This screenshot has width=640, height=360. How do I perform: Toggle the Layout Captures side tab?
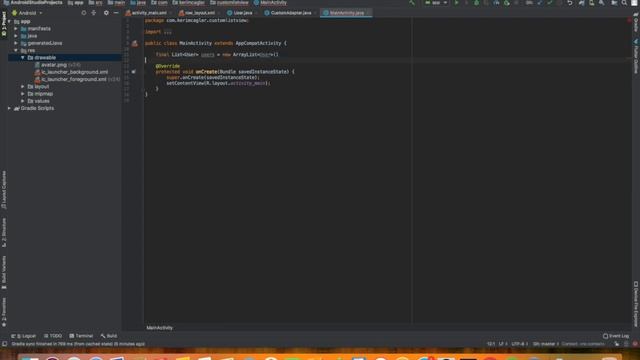coord(4,190)
